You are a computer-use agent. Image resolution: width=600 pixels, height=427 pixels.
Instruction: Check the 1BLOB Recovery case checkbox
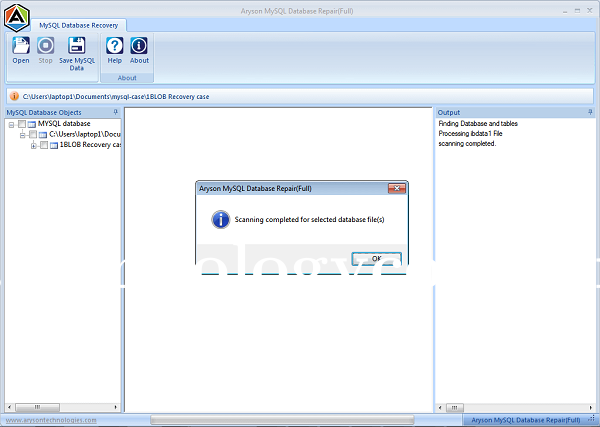click(x=44, y=145)
